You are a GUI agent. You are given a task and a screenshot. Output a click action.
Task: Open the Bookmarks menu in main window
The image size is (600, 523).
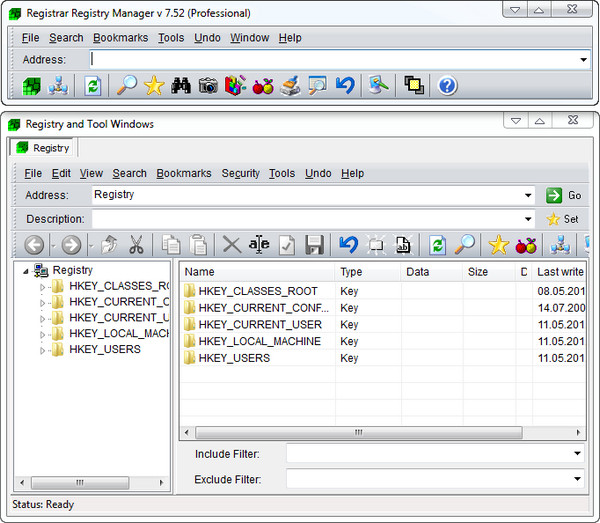(x=121, y=38)
